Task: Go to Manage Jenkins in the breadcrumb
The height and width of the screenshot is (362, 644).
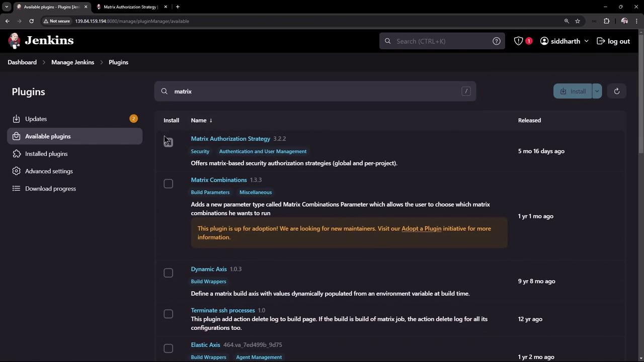Action: coord(72,62)
